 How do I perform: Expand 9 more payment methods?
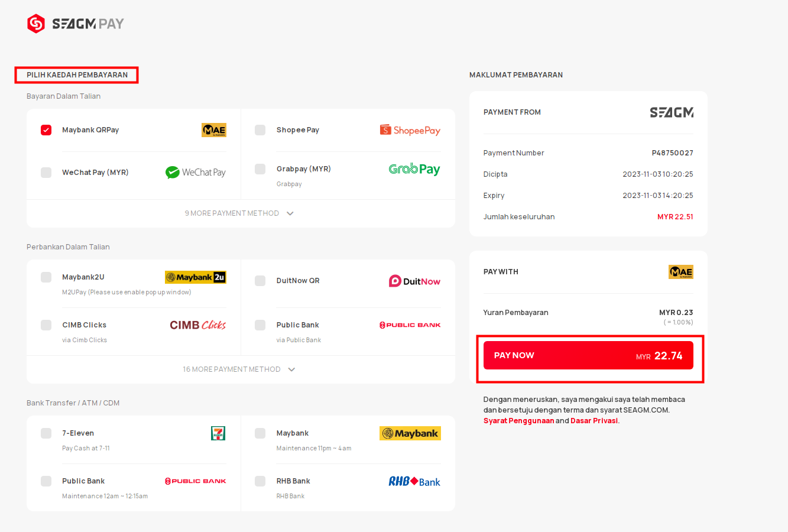[239, 213]
